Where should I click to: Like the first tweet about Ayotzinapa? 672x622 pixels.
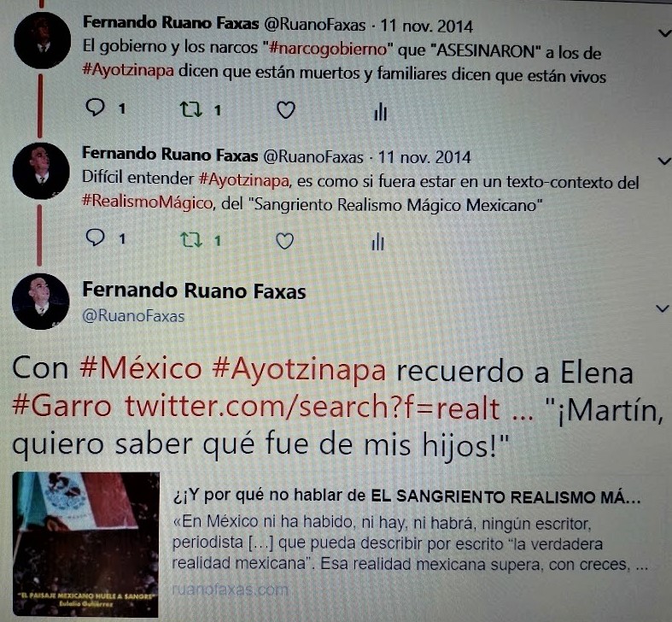pos(285,110)
